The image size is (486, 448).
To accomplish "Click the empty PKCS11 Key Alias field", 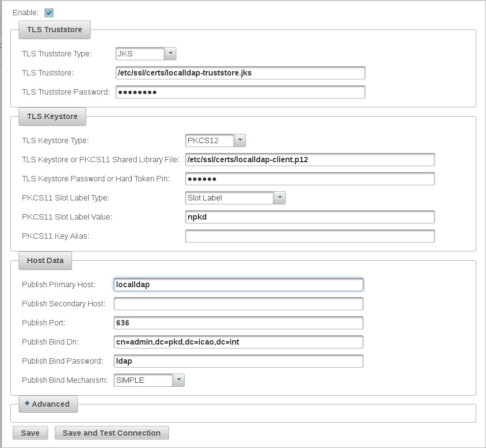I will (x=310, y=236).
